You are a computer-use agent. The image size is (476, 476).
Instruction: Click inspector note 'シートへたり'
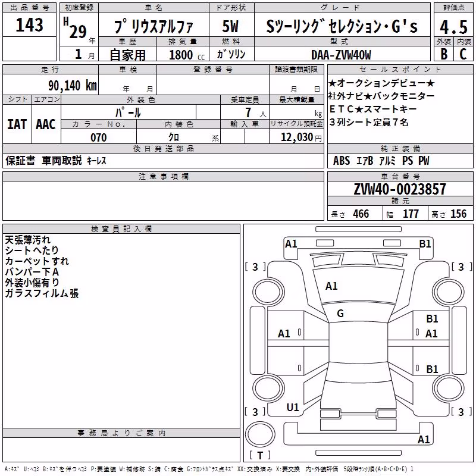[x=32, y=250]
